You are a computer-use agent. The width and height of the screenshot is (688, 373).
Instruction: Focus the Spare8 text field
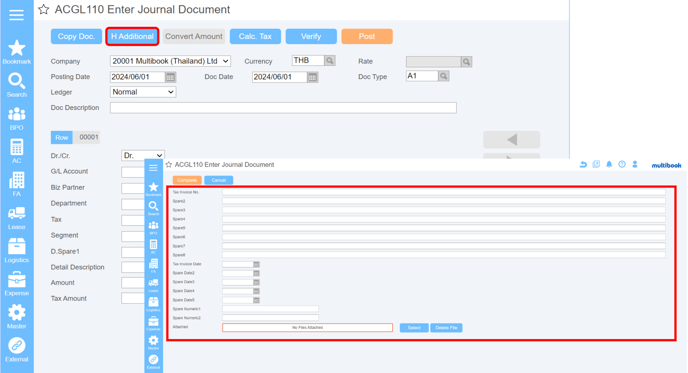tap(444, 255)
